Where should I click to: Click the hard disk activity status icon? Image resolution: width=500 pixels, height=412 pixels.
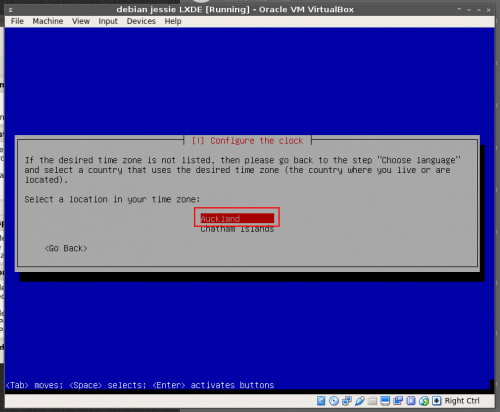[321, 401]
